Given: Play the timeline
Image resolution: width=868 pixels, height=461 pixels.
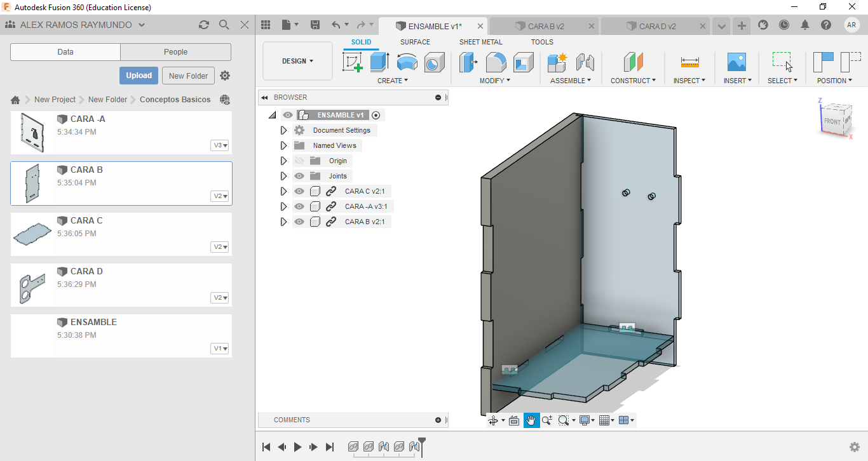Looking at the screenshot, I should 297,447.
